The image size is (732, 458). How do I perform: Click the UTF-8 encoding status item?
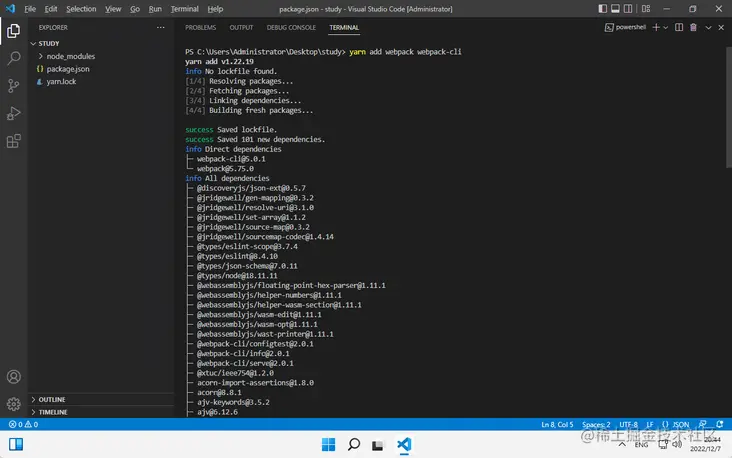click(628, 424)
